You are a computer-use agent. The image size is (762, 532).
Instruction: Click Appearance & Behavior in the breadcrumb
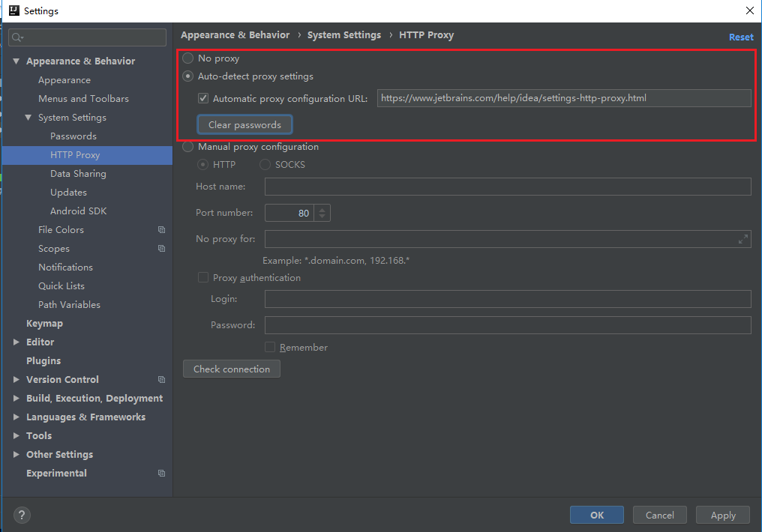(235, 35)
